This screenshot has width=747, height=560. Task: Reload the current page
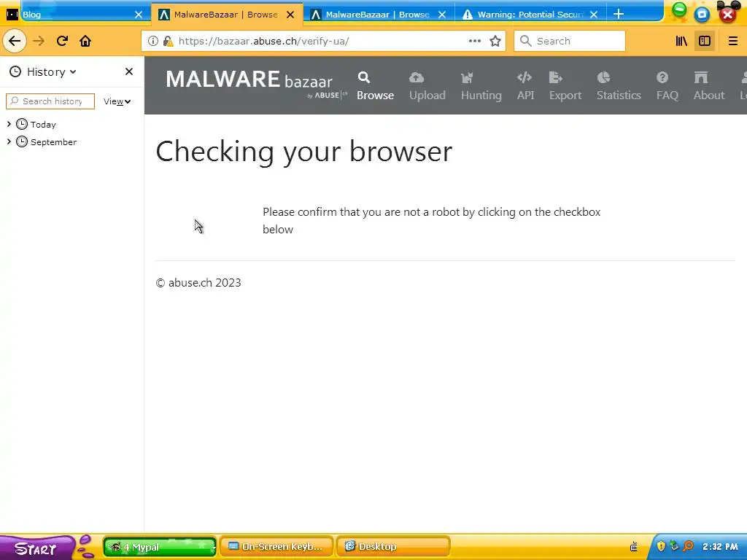[62, 41]
